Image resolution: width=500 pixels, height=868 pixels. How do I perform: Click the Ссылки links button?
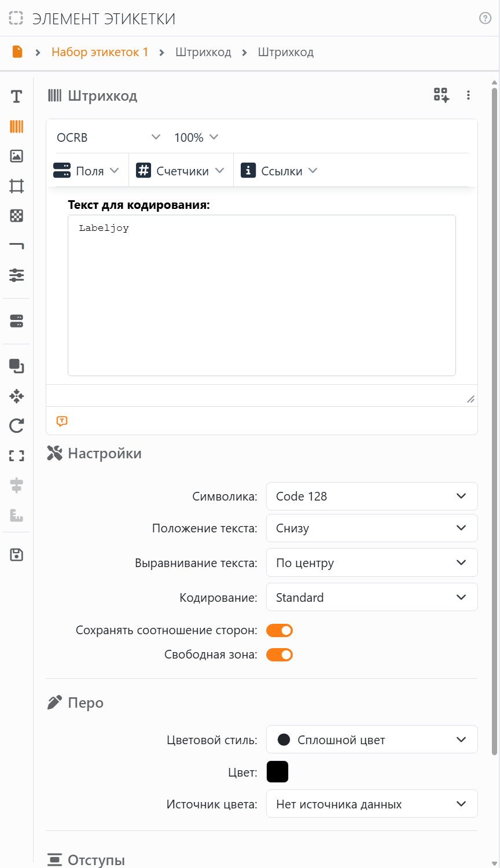[279, 171]
